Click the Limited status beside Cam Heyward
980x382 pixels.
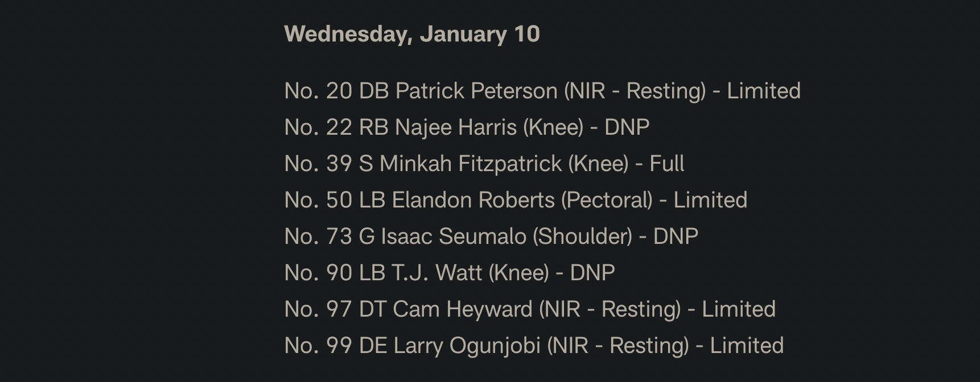(x=738, y=309)
